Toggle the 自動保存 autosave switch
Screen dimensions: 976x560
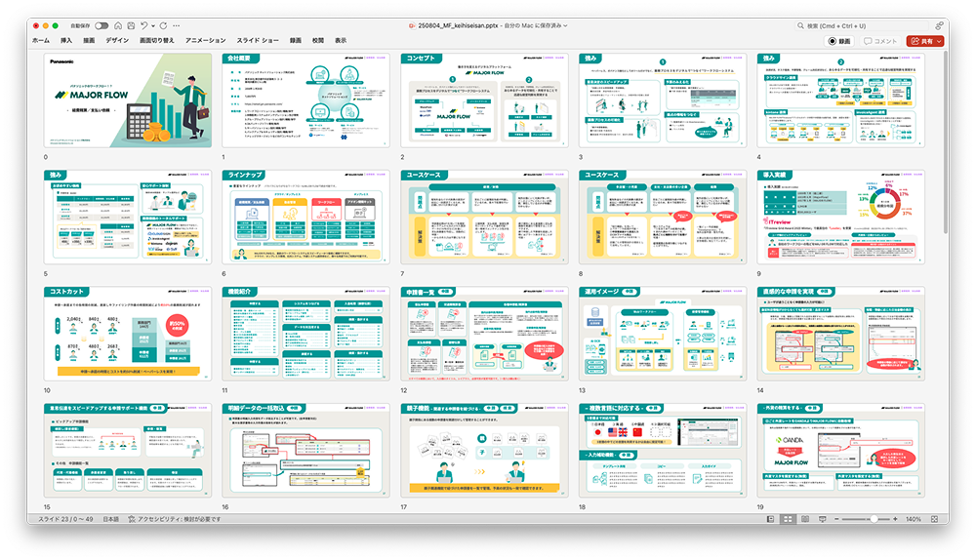[x=102, y=25]
